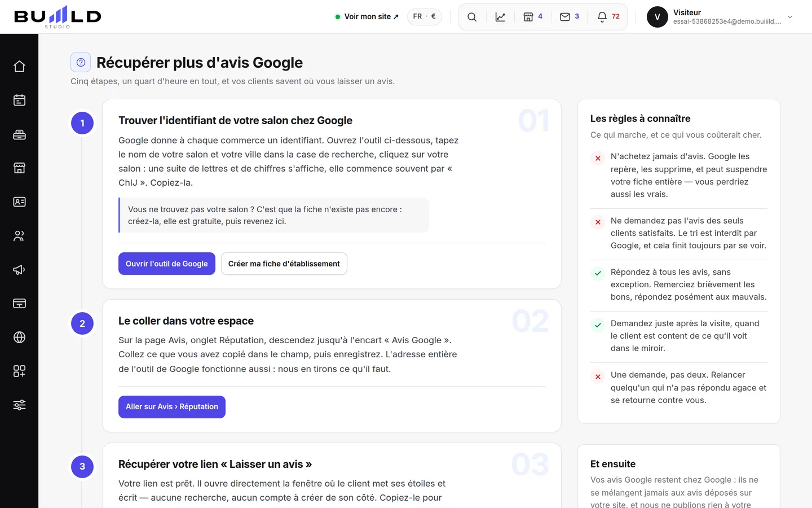Click heading Récupérer votre lien « Laisser un avis »
Image resolution: width=812 pixels, height=508 pixels.
(x=215, y=464)
